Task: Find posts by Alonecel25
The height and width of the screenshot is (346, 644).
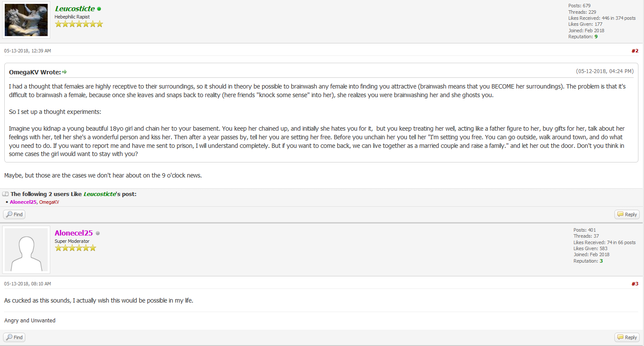Action: [14, 337]
